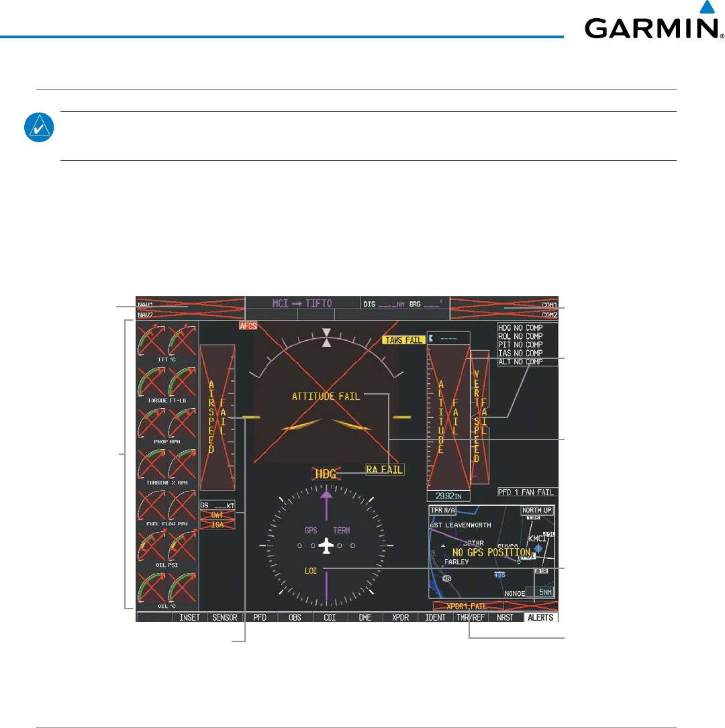Click the HDG NO COMP alert line

pyautogui.click(x=520, y=328)
